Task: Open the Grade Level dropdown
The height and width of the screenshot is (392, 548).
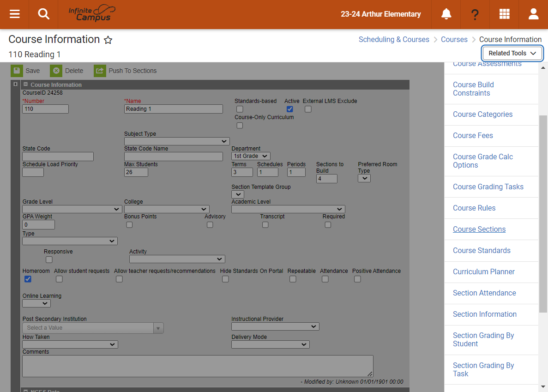Action: (72, 209)
